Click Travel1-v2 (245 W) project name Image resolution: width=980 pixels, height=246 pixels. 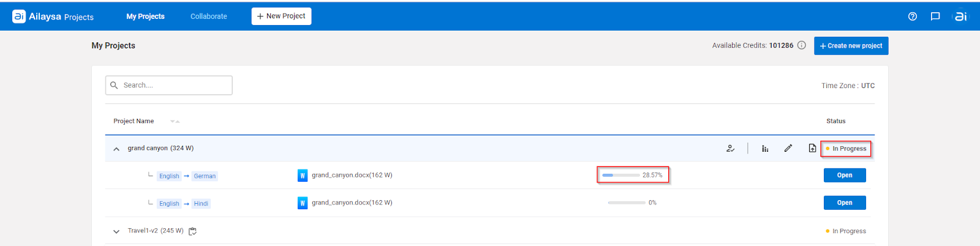point(156,231)
